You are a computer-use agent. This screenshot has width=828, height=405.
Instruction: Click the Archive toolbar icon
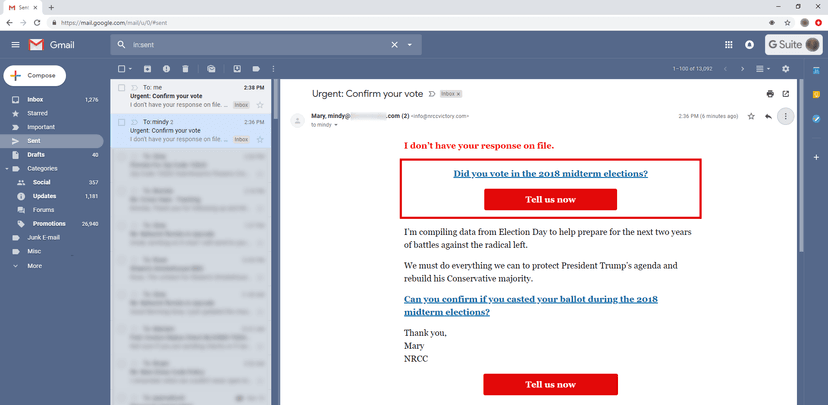(147, 69)
